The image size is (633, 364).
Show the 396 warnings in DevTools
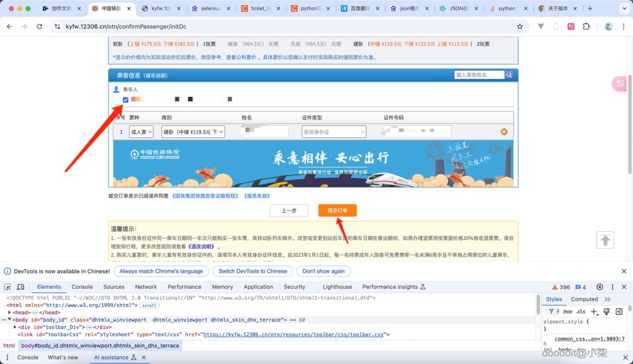[561, 287]
